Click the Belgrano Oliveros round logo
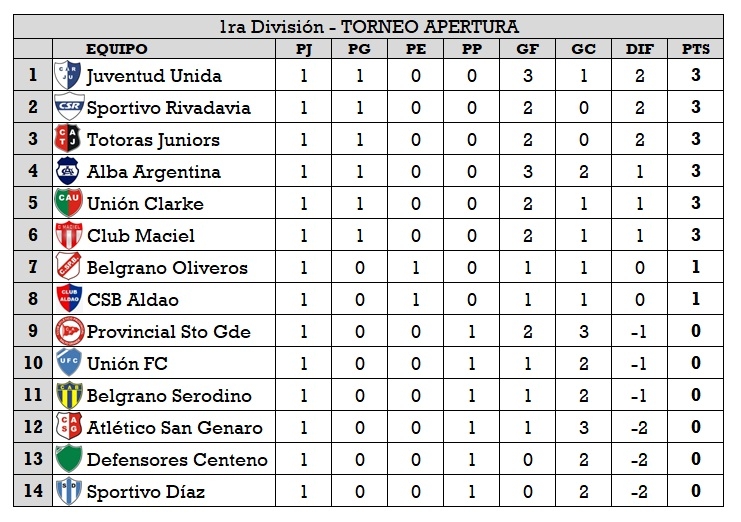The image size is (741, 522). click(68, 267)
